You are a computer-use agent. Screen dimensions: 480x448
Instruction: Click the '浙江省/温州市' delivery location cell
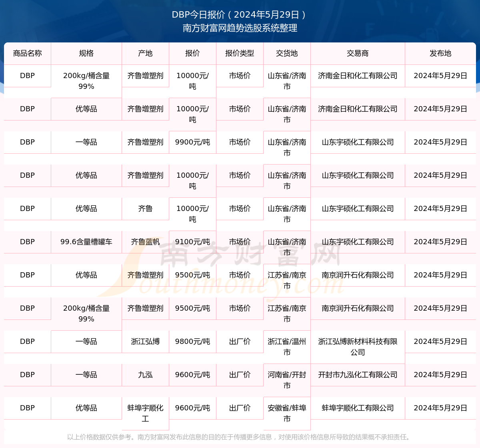click(x=287, y=347)
